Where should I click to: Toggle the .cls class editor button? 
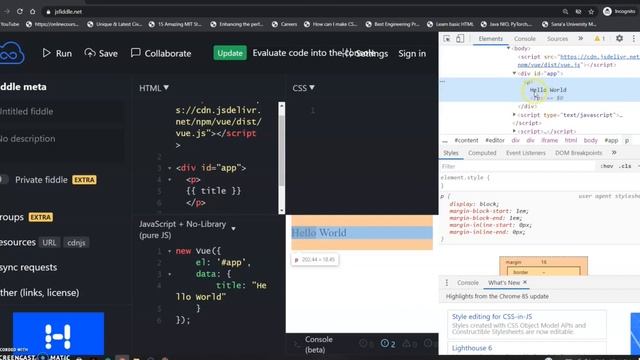[x=625, y=167]
